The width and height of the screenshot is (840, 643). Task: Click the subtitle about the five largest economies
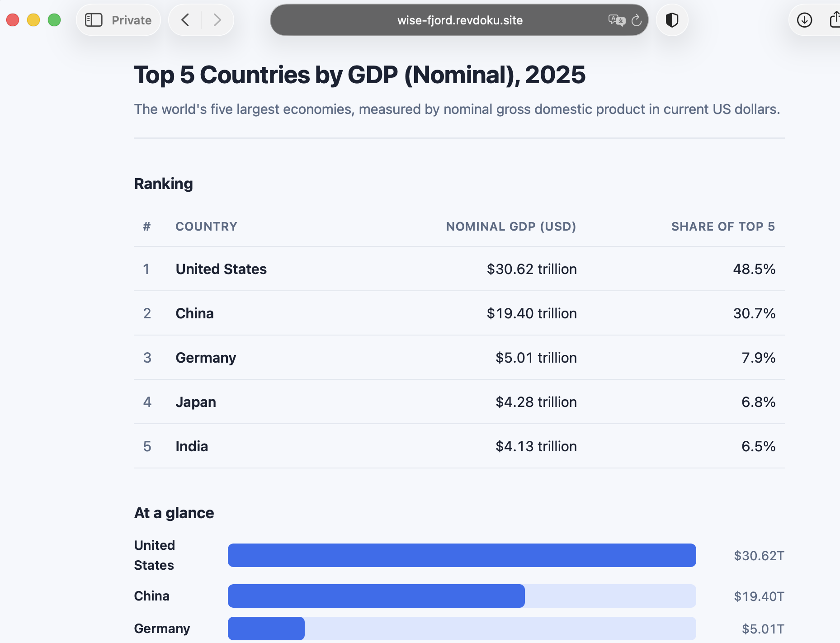[457, 109]
